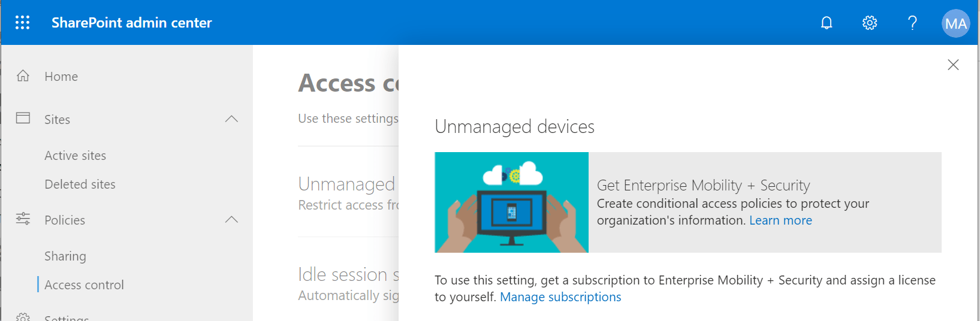Viewport: 980px width, 321px height.
Task: Collapse the Policies section chevron
Action: pyautogui.click(x=231, y=220)
